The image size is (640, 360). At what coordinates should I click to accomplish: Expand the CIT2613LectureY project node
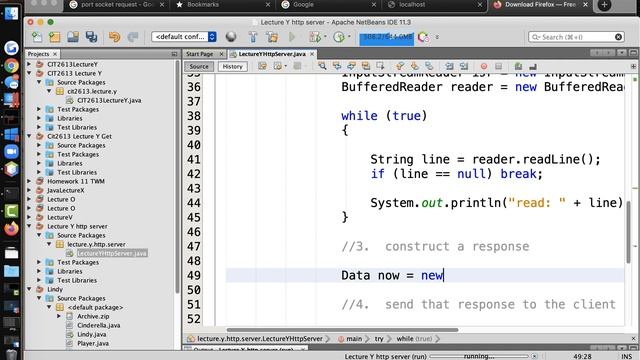(29, 64)
